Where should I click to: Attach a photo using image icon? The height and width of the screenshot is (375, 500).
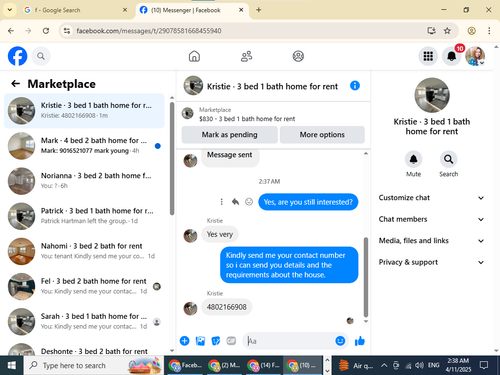pyautogui.click(x=200, y=341)
